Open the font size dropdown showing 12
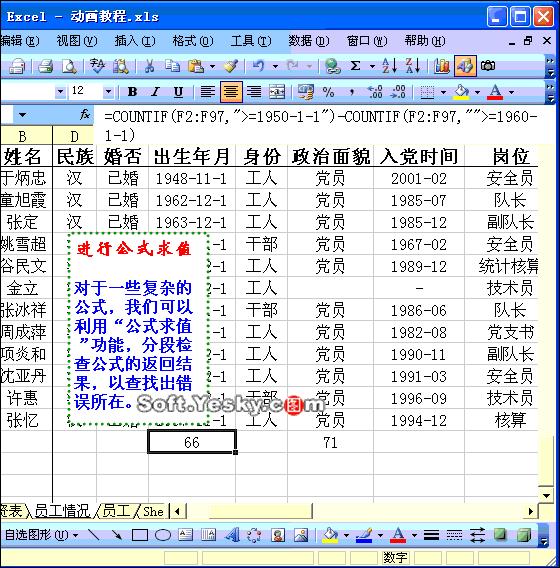Image resolution: width=560 pixels, height=568 pixels. pyautogui.click(x=108, y=92)
